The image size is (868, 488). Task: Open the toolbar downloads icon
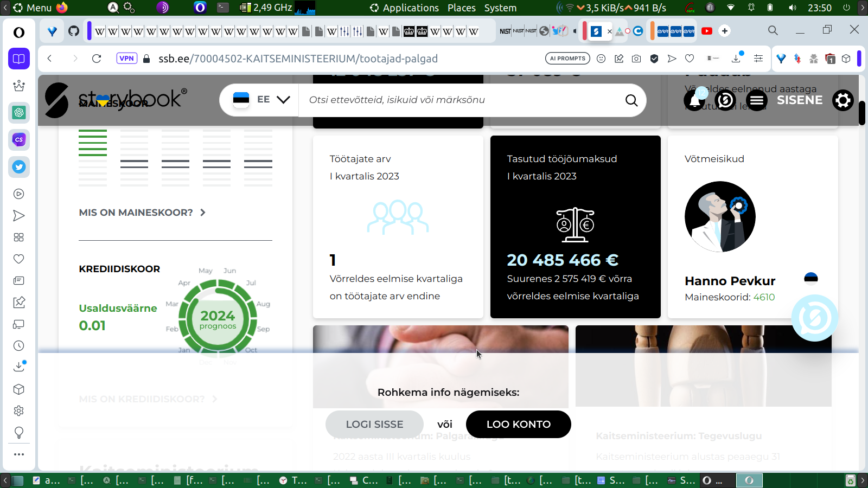tap(737, 57)
